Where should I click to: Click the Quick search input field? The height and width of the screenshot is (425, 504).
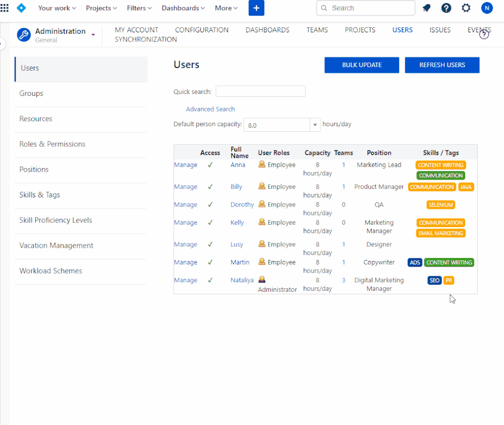click(260, 91)
